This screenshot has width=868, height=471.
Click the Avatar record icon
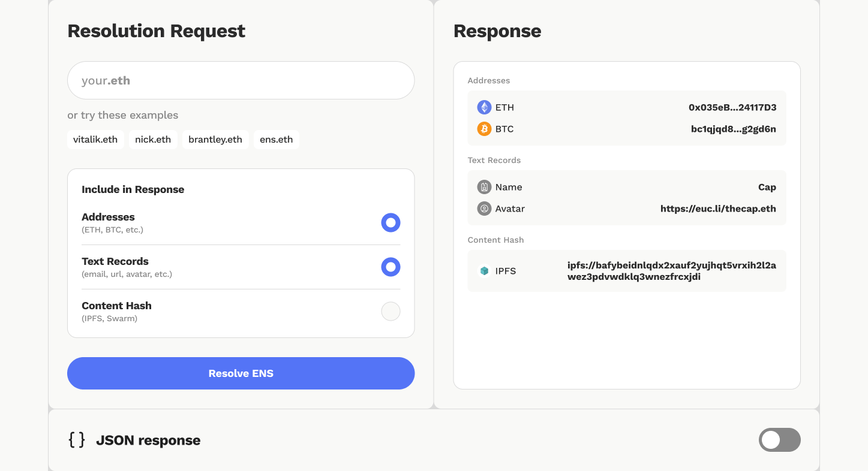point(484,209)
